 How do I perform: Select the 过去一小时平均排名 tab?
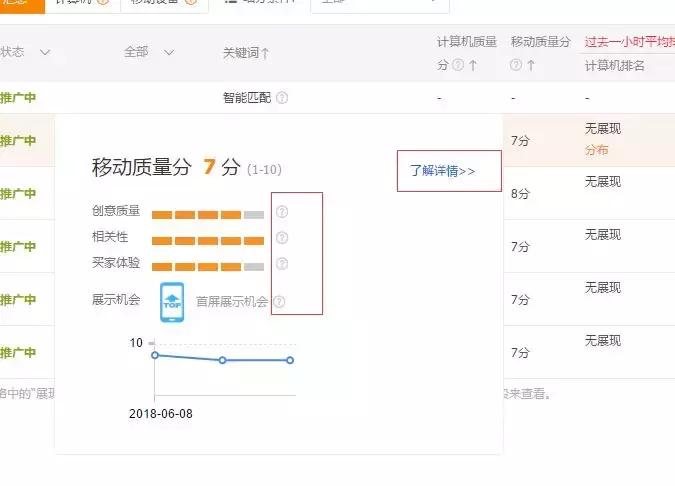629,42
